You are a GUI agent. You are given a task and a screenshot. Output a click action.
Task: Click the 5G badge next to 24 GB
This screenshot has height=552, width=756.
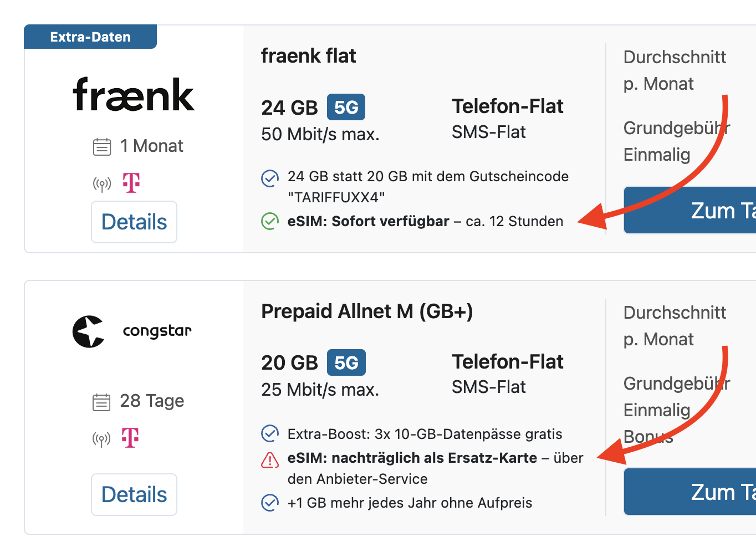(x=346, y=107)
